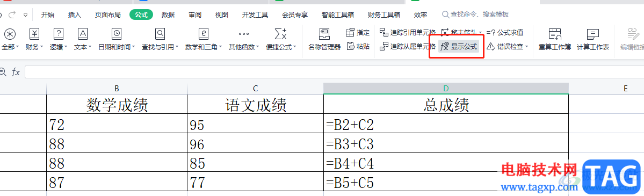This screenshot has width=644, height=196.
Task: Open the quick access toolbar customize dropdown
Action: coord(25,15)
